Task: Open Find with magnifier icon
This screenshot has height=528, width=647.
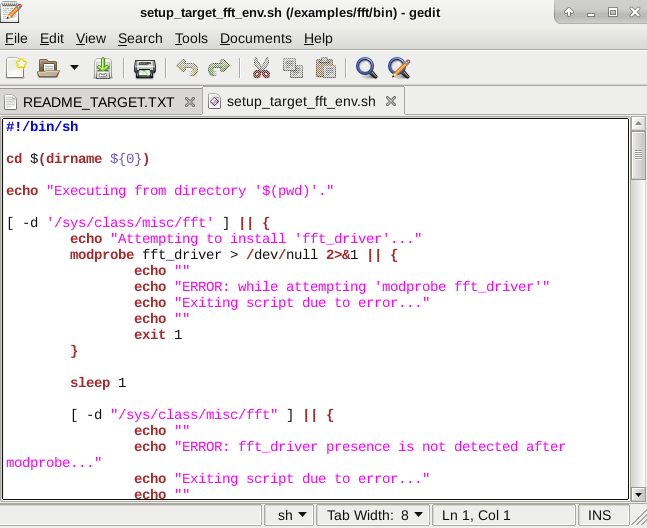Action: click(366, 68)
